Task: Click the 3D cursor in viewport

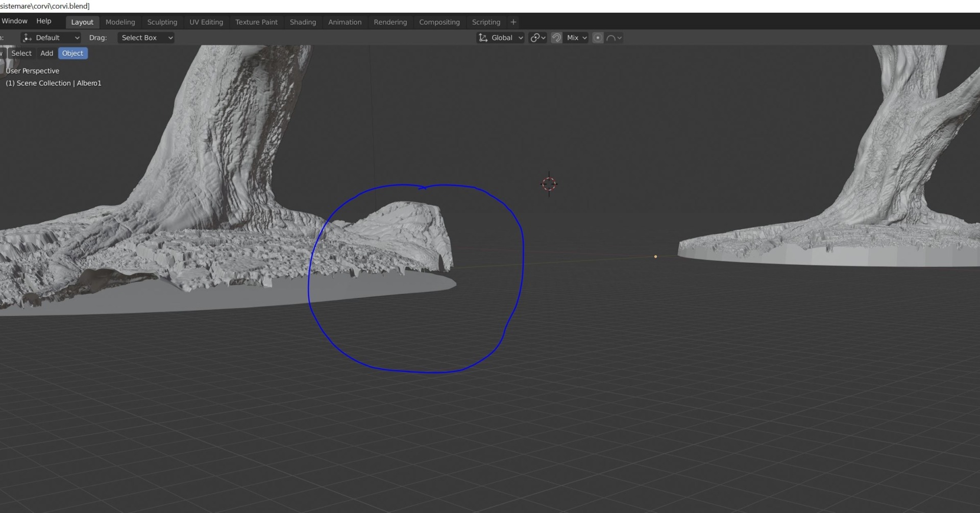Action: coord(549,184)
